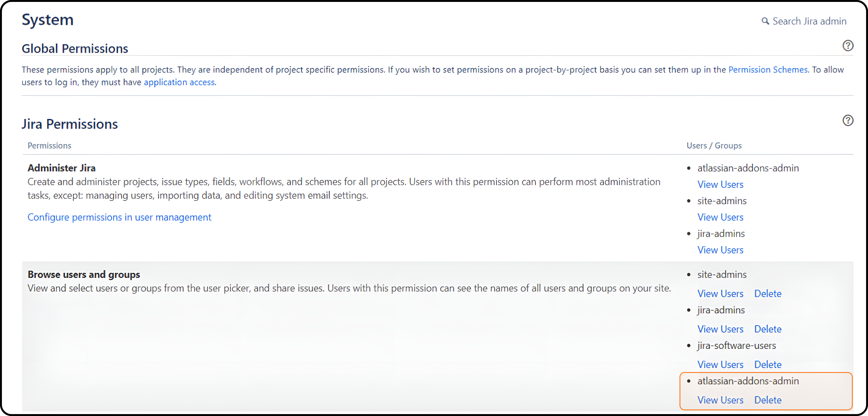This screenshot has width=868, height=416.
Task: View Users for jira-admins under Browse users
Action: [720, 329]
